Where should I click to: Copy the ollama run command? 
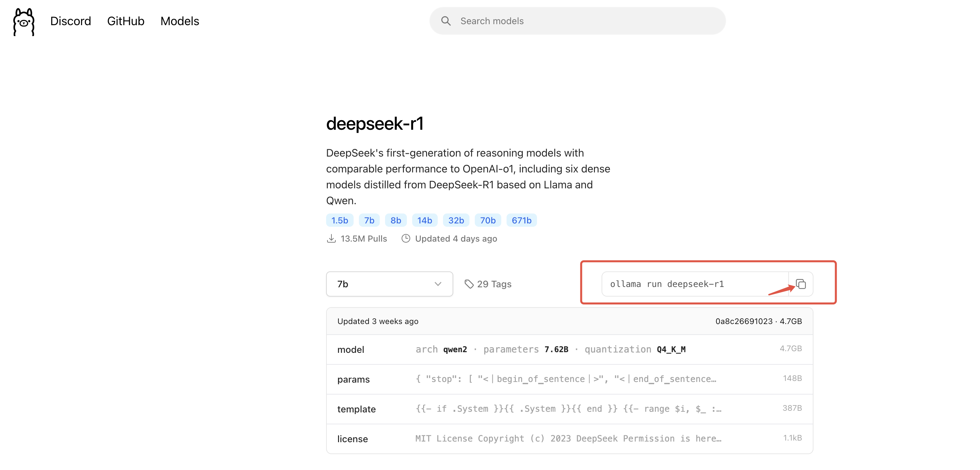click(801, 284)
